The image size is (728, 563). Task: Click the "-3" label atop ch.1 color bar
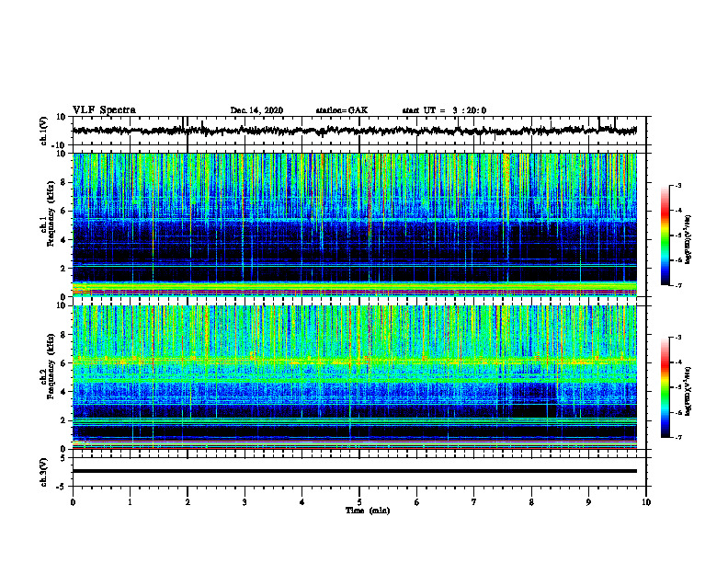tap(677, 185)
